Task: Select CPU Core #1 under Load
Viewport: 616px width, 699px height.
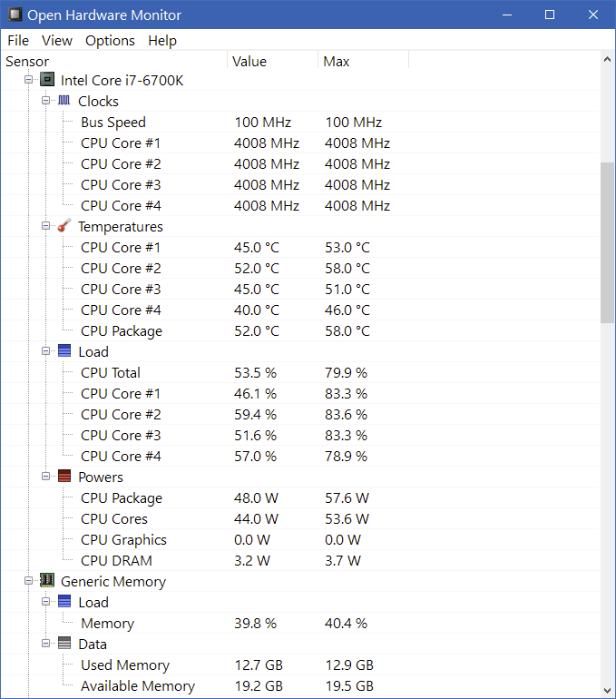Action: pyautogui.click(x=300, y=394)
